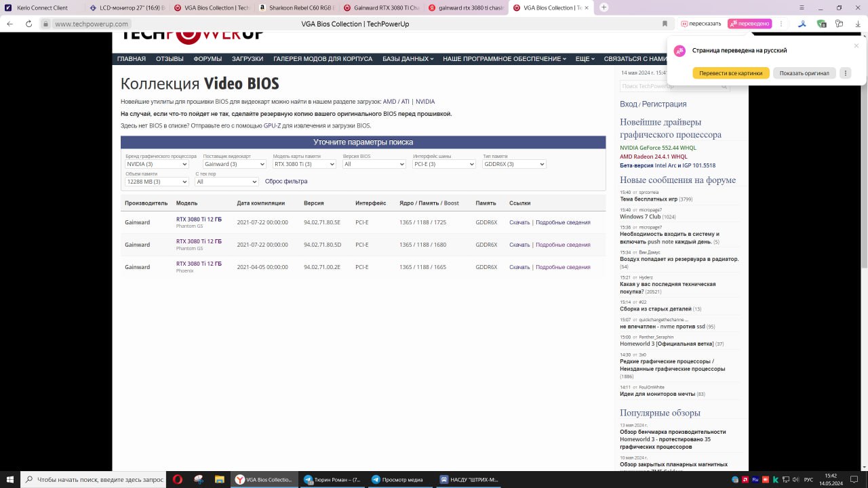Expand the 'Базы данных' nav menu

click(x=408, y=59)
